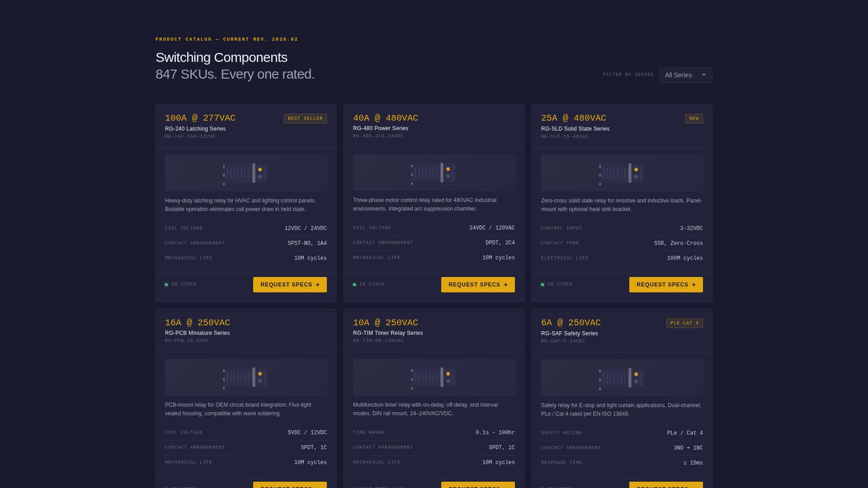Viewport: 868px width, 488px height.
Task: Click the NEW badge on RG-SLD card
Action: pos(694,118)
